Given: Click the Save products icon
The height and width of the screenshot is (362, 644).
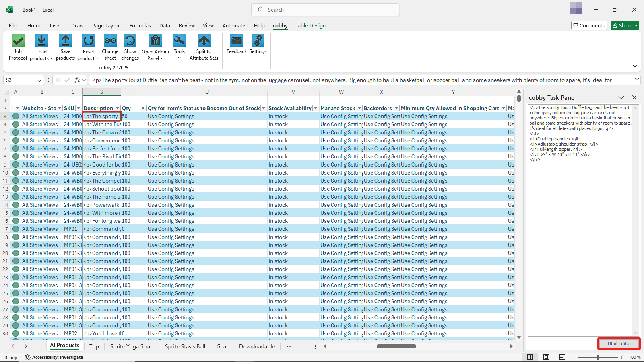Looking at the screenshot, I should point(65,41).
